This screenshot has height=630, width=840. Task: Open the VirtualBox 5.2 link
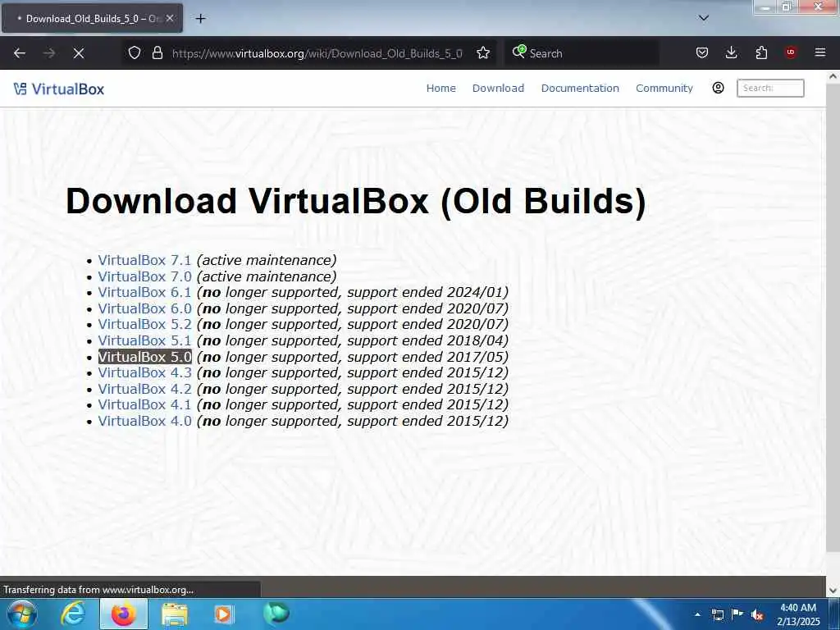click(x=144, y=325)
